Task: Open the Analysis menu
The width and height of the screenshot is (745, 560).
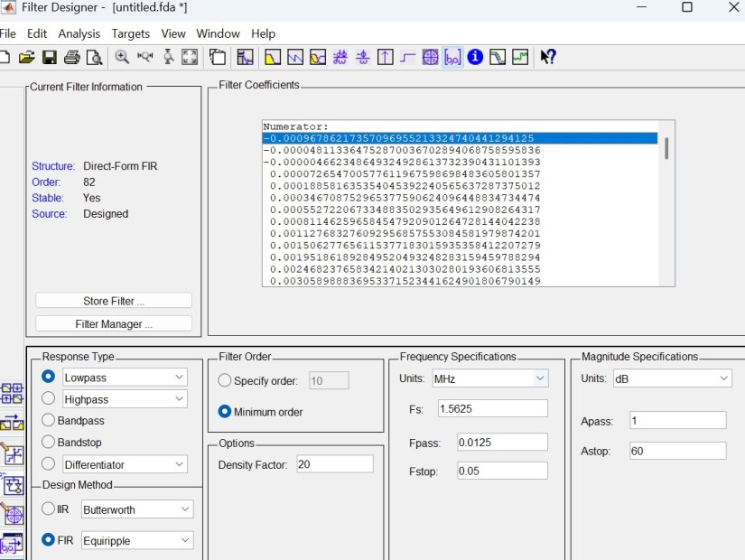Action: coord(79,33)
